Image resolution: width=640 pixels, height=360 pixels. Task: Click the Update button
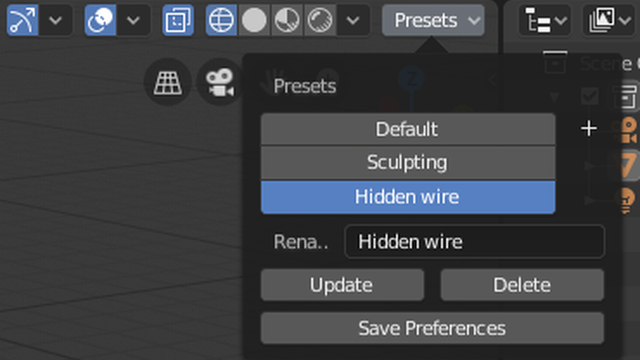pos(342,285)
